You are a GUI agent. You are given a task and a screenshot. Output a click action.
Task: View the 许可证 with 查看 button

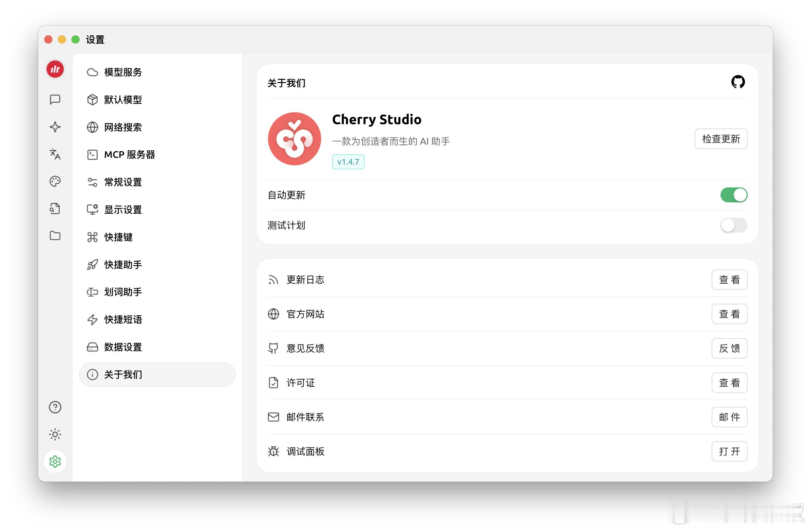coord(729,383)
